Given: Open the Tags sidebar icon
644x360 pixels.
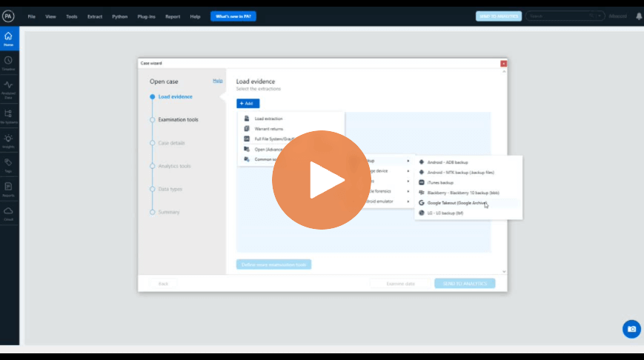Looking at the screenshot, I should [8, 164].
